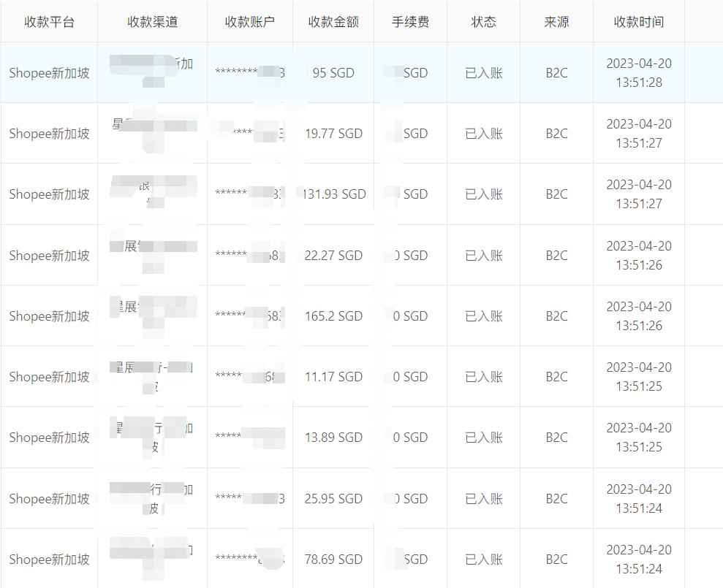Screen dimensions: 723x588
Task: Select the 131.93 SGD amount cell
Action: click(x=334, y=194)
